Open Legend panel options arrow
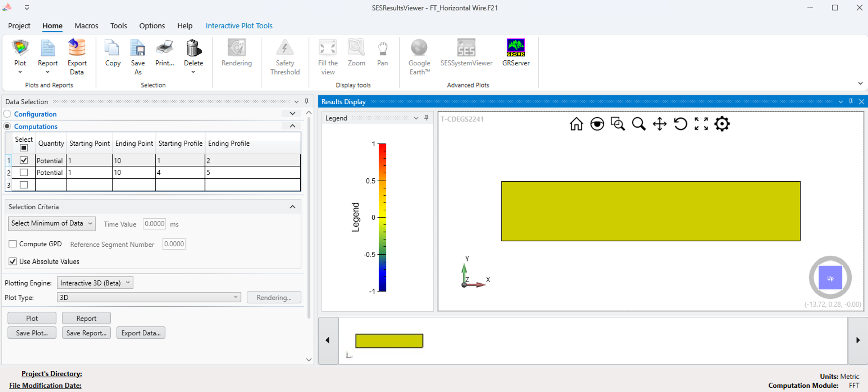The image size is (868, 392). [416, 118]
